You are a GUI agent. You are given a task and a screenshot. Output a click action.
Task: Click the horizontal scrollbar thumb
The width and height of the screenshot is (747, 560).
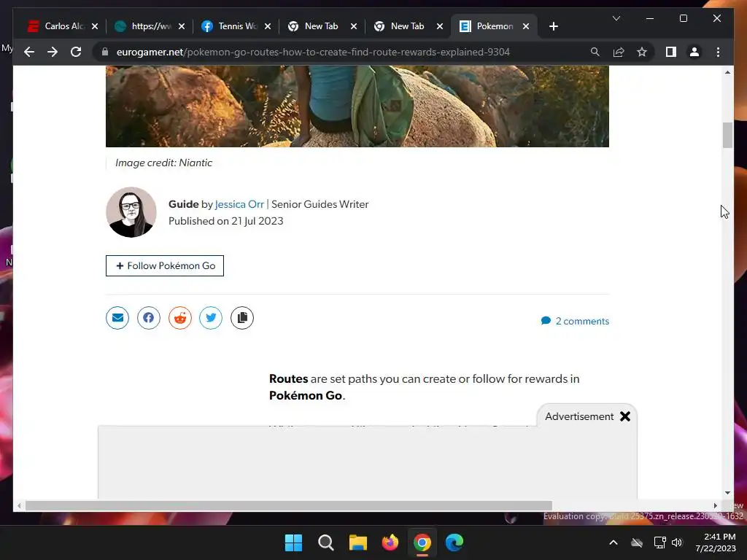(289, 506)
